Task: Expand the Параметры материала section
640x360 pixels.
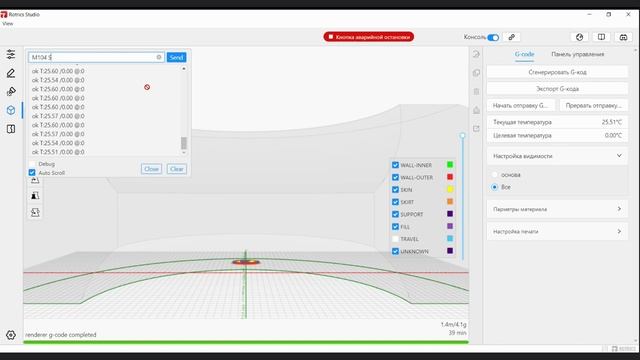Action: (x=557, y=209)
